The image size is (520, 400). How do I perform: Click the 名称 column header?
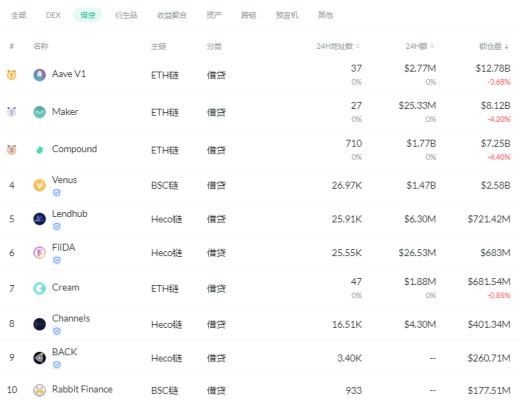coord(40,46)
